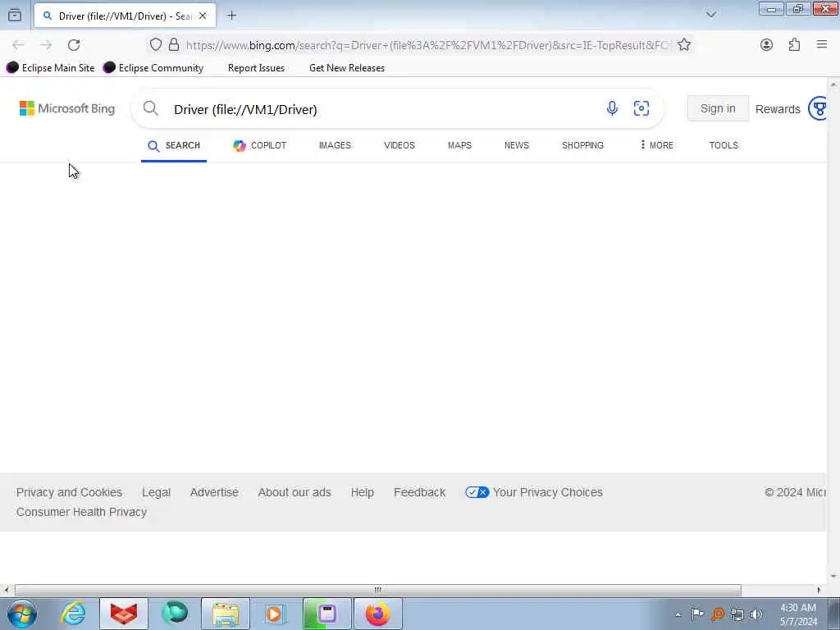This screenshot has width=840, height=630.
Task: Open the Rewards trophy icon
Action: (x=819, y=109)
